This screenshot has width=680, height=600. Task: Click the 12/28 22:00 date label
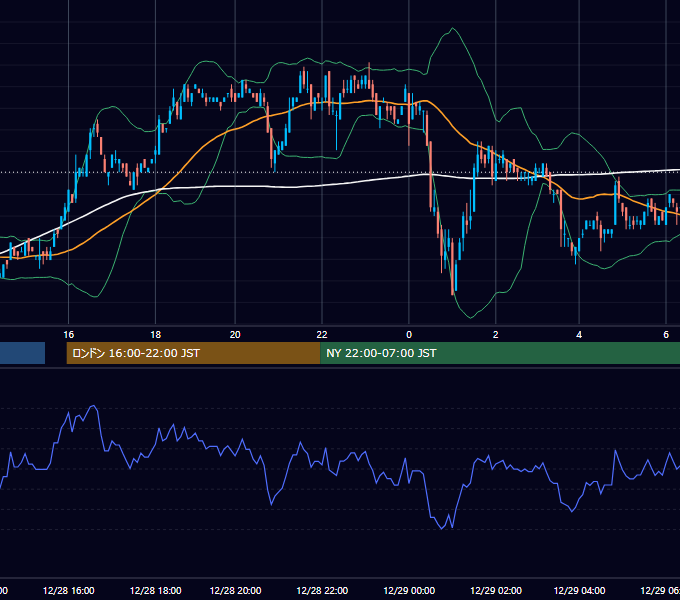tap(322, 590)
